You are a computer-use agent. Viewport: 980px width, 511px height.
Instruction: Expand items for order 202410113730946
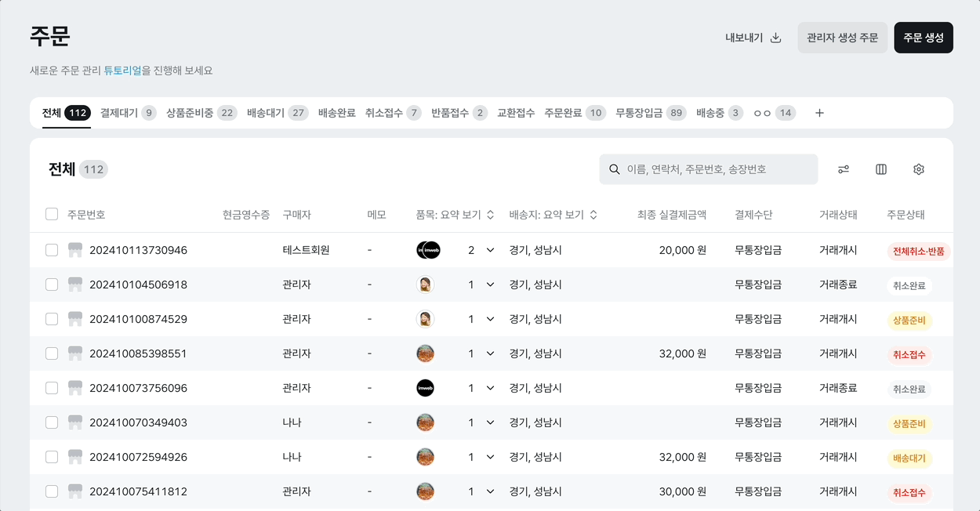click(x=490, y=250)
